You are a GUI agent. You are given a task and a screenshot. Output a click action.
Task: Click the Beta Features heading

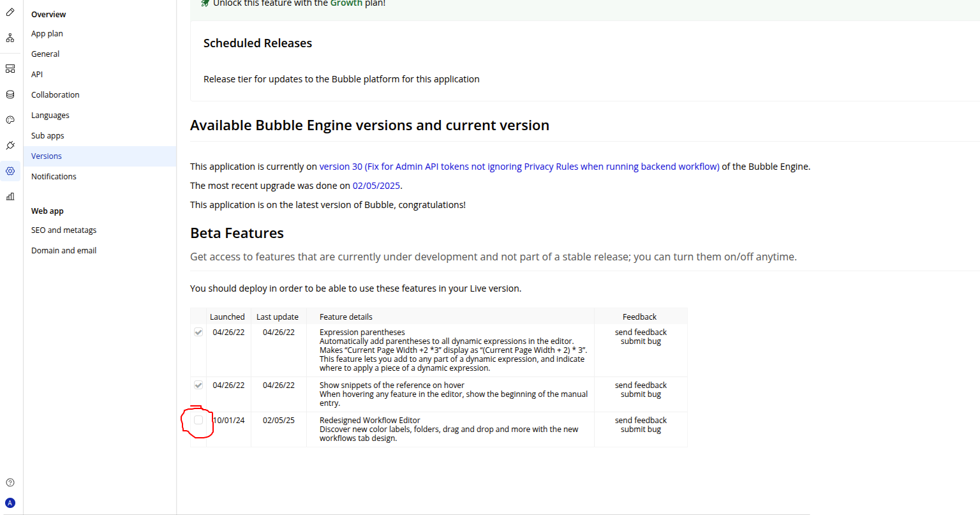[237, 234]
